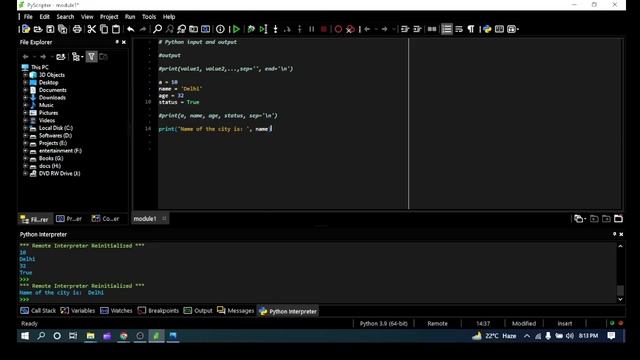Open the Search menu
The height and width of the screenshot is (360, 640).
click(65, 17)
